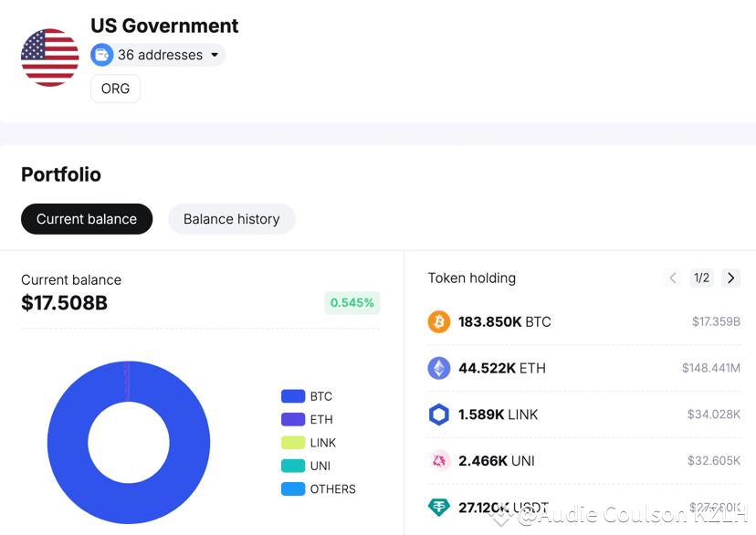Viewport: 756px width, 535px height.
Task: Click the Bitcoin icon next to 183.850K BTC
Action: coord(439,321)
